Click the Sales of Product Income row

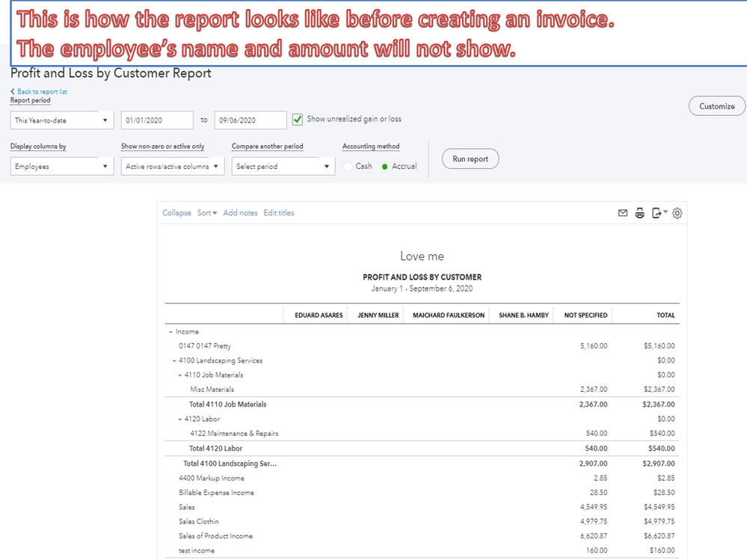[216, 536]
